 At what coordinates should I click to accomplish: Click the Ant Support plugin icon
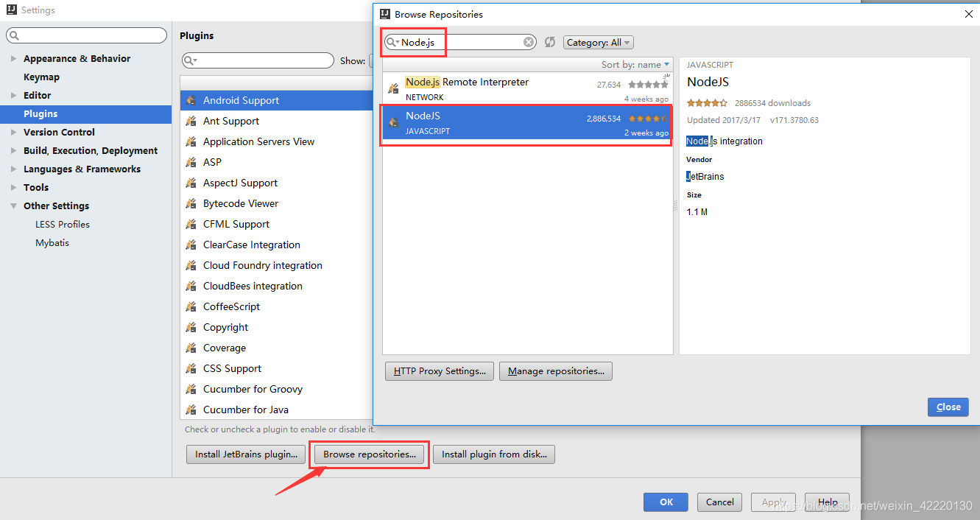[x=191, y=121]
